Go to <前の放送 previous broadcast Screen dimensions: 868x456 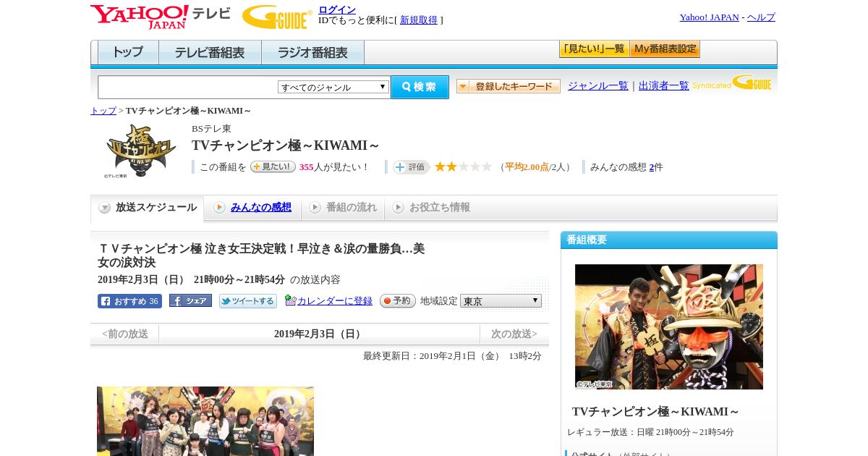125,334
